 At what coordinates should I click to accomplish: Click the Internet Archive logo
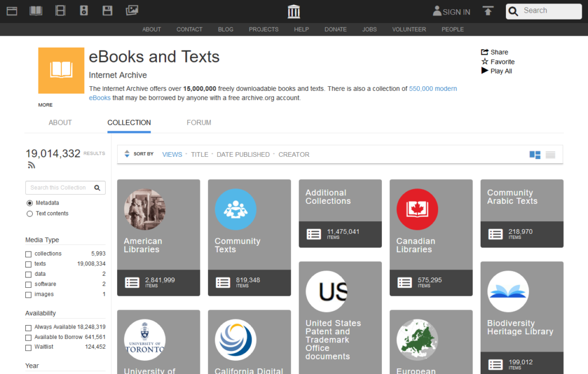(x=293, y=11)
